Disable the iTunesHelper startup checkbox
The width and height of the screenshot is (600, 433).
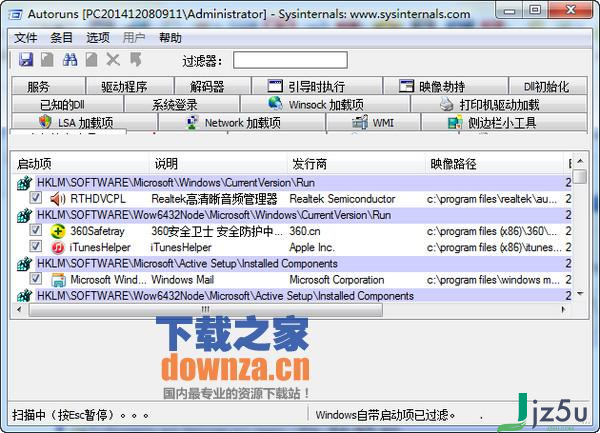(x=36, y=246)
